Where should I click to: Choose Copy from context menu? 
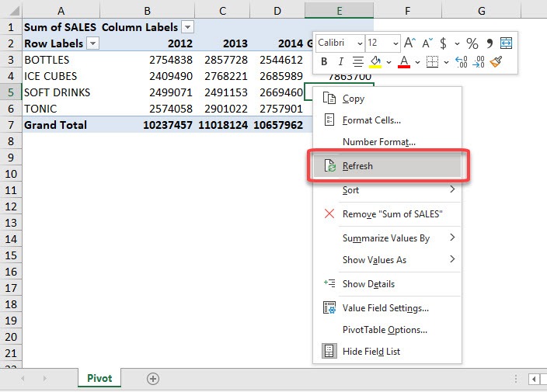click(387, 99)
